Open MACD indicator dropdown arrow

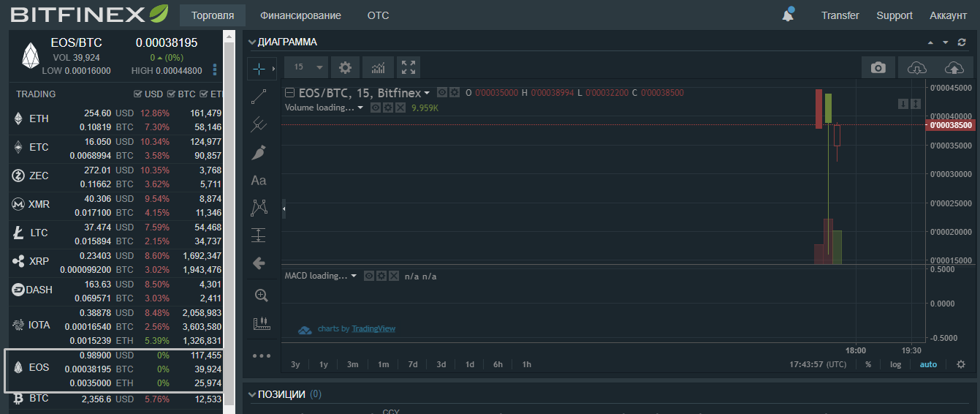tap(354, 276)
